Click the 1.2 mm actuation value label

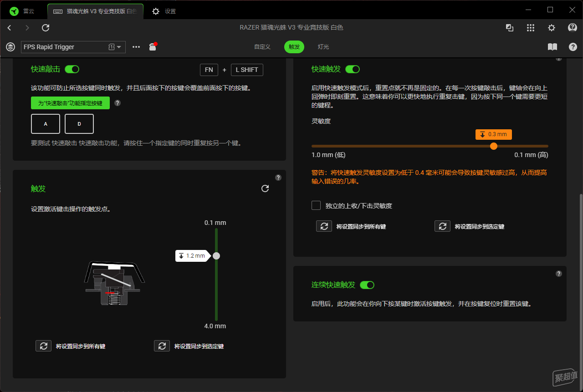coord(193,256)
